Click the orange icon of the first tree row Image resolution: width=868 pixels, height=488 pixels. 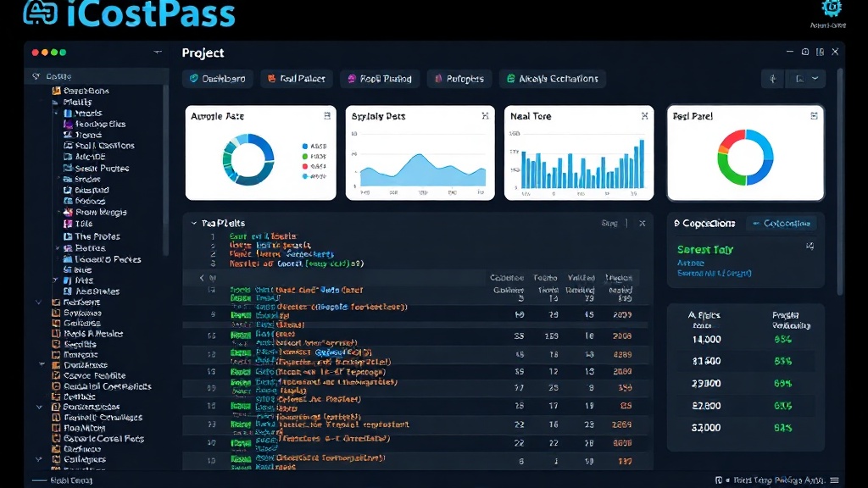click(57, 91)
